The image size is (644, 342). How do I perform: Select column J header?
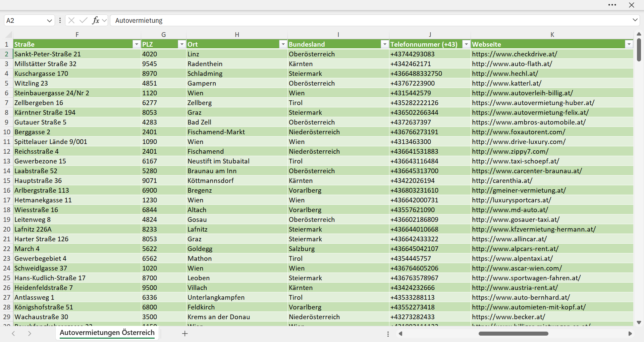point(430,35)
